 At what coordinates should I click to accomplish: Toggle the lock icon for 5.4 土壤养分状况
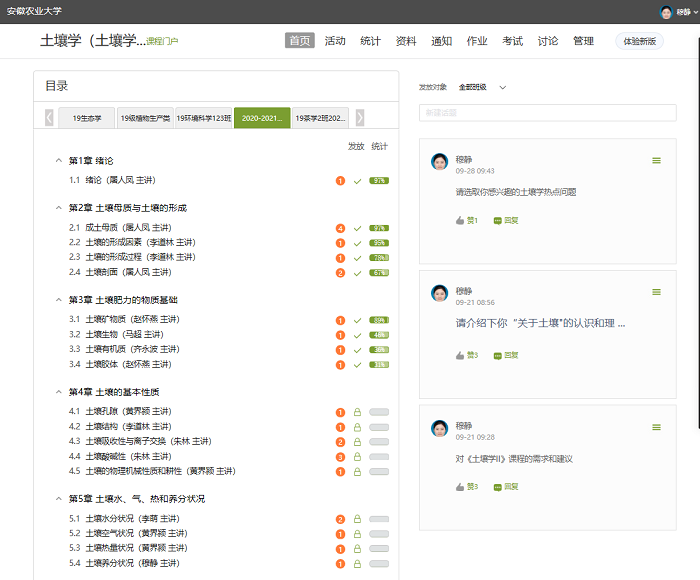pos(357,564)
